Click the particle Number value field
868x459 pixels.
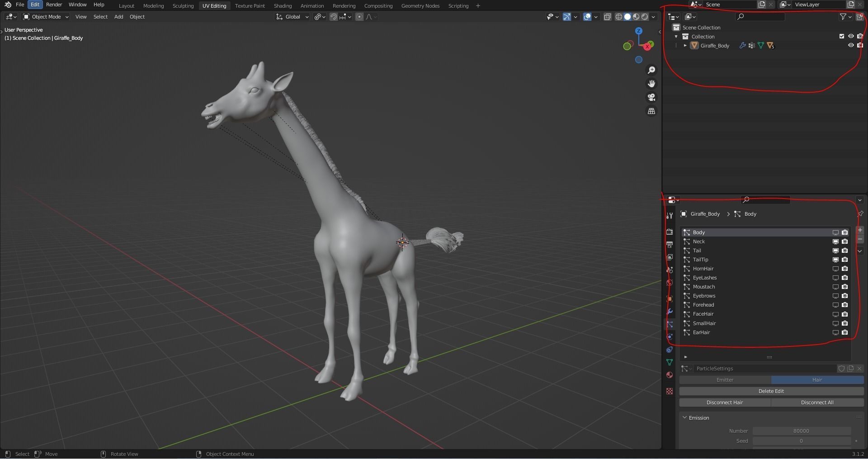tap(802, 431)
